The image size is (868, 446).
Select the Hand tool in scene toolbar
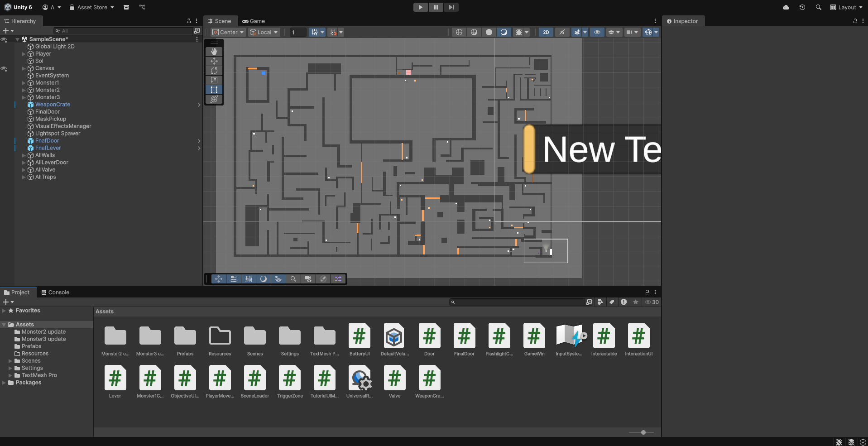(x=214, y=52)
